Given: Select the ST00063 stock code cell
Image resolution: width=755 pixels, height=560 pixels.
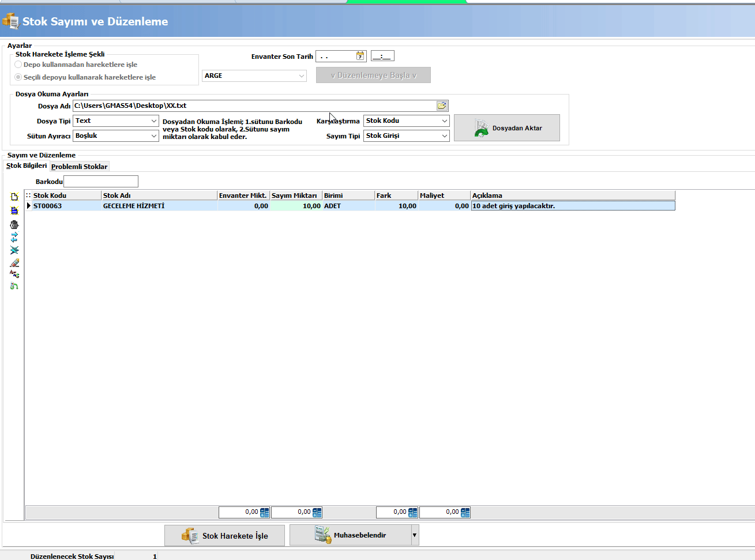Looking at the screenshot, I should point(66,206).
